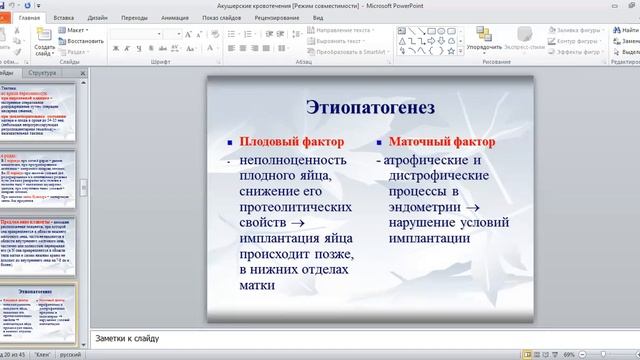The width and height of the screenshot is (640, 360).
Task: Switch to the Анимация ribbon tab
Action: pos(175,18)
